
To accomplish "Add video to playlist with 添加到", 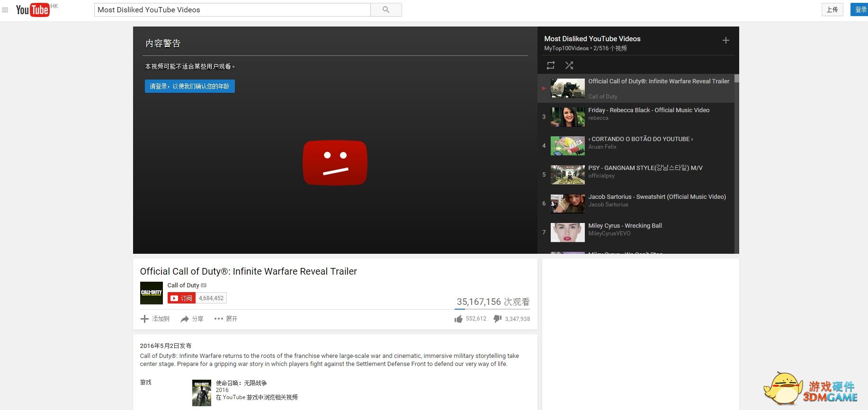I will pyautogui.click(x=155, y=319).
